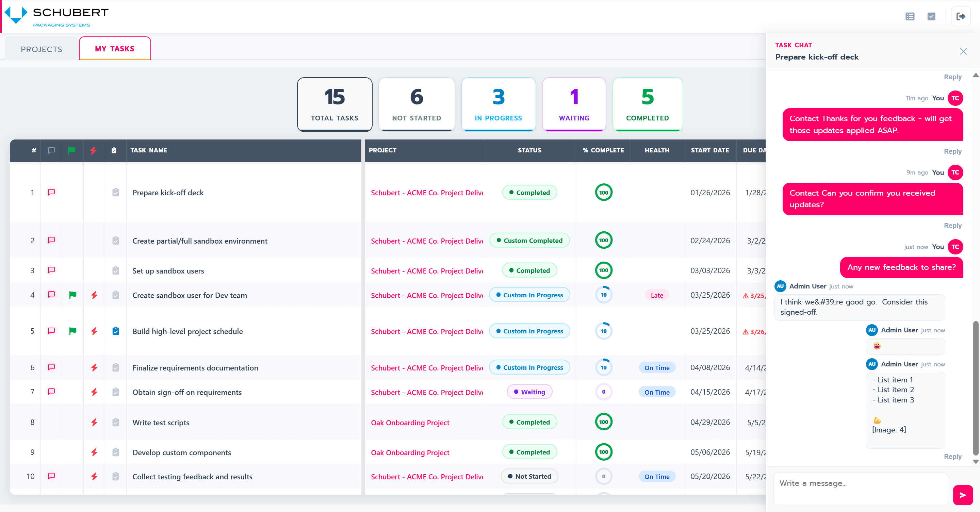Click lightning bolt on Develop custom components
The image size is (980, 512).
click(x=94, y=452)
